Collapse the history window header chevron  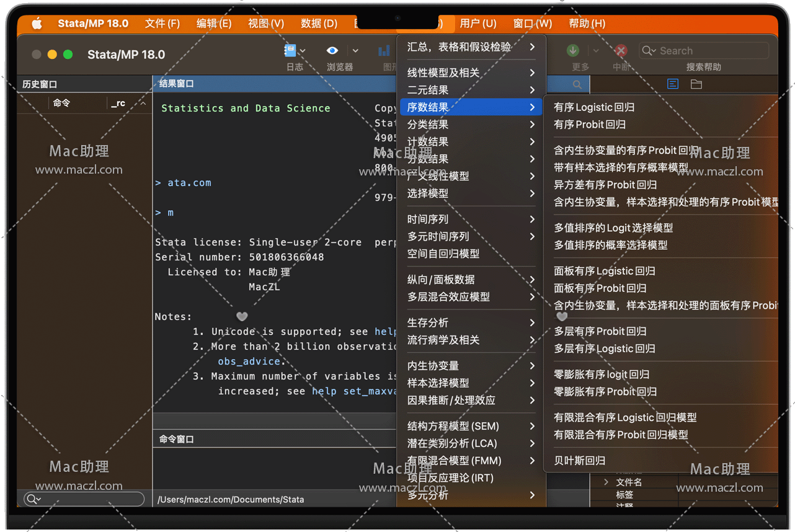[143, 104]
